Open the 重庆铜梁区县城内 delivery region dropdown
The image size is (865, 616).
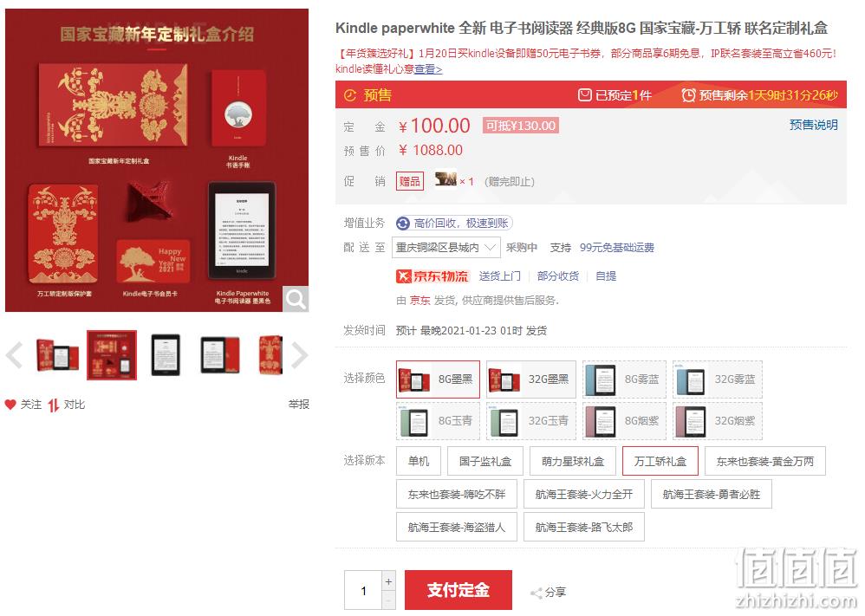click(446, 248)
